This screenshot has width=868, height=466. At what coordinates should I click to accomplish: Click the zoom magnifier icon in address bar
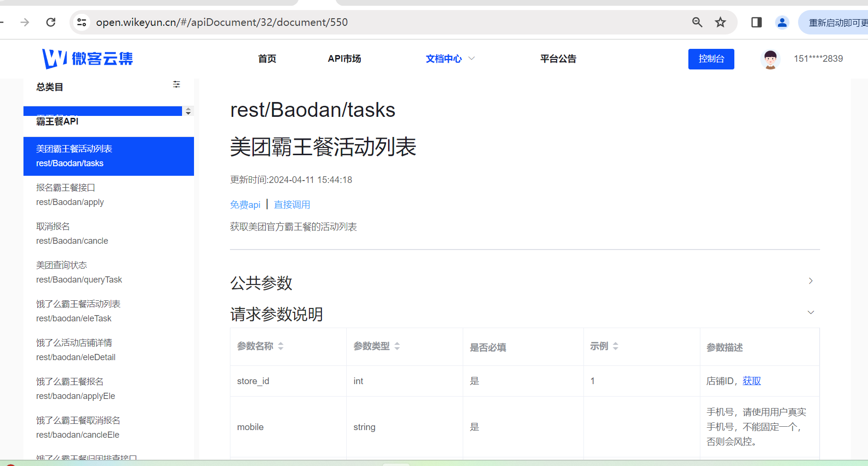[x=697, y=22]
